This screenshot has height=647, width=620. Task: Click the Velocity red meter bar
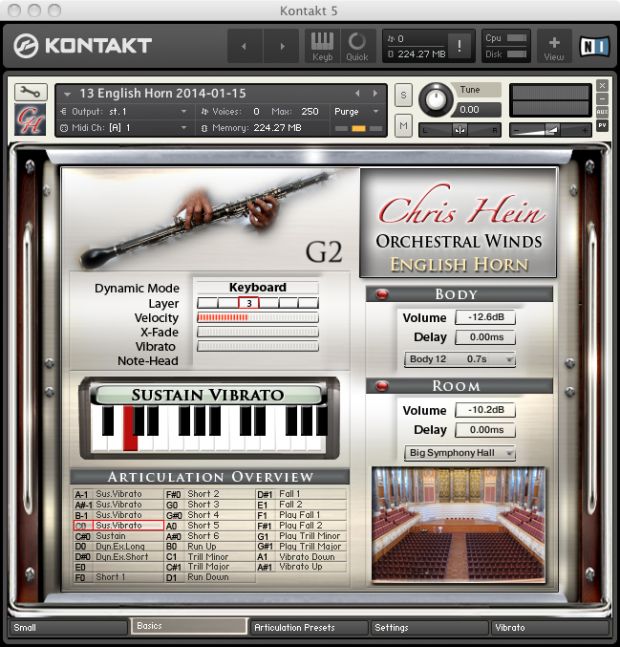coord(257,317)
